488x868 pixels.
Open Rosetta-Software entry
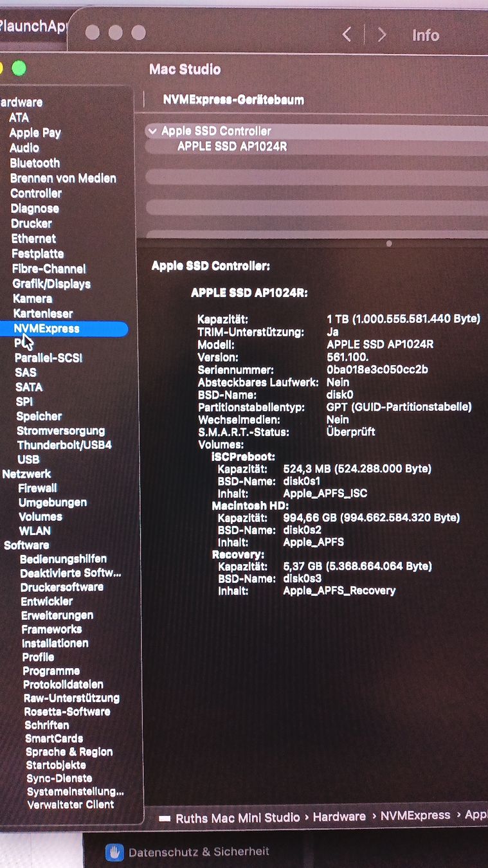[x=67, y=712]
